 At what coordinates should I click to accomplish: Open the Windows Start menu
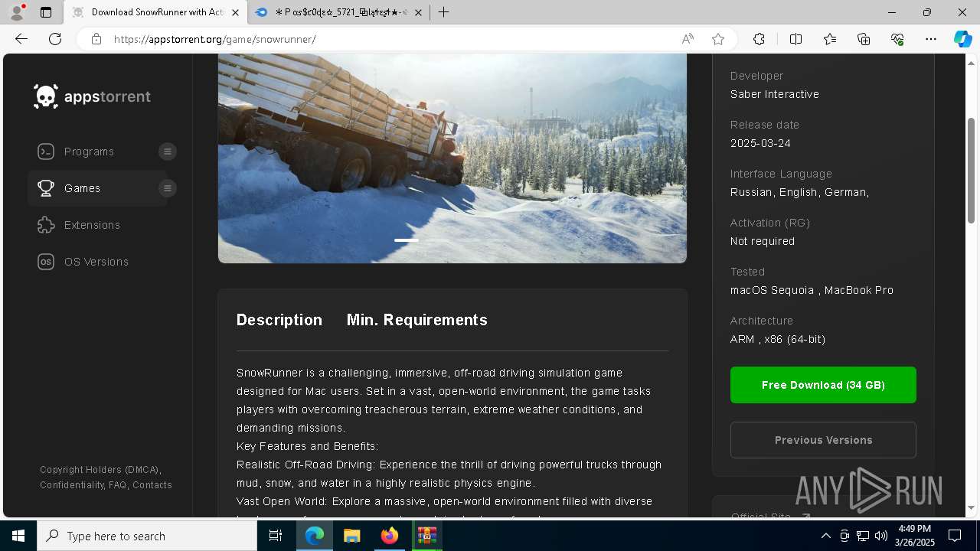18,536
